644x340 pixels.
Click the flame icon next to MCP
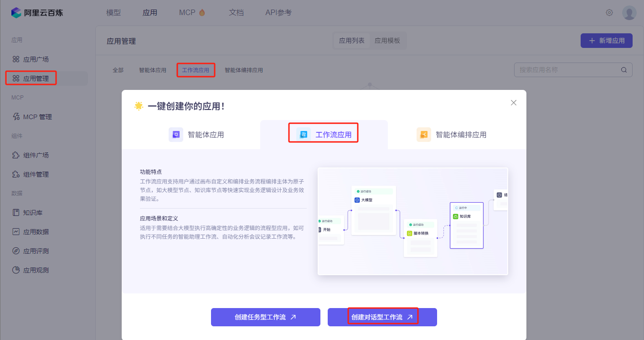[x=202, y=13]
